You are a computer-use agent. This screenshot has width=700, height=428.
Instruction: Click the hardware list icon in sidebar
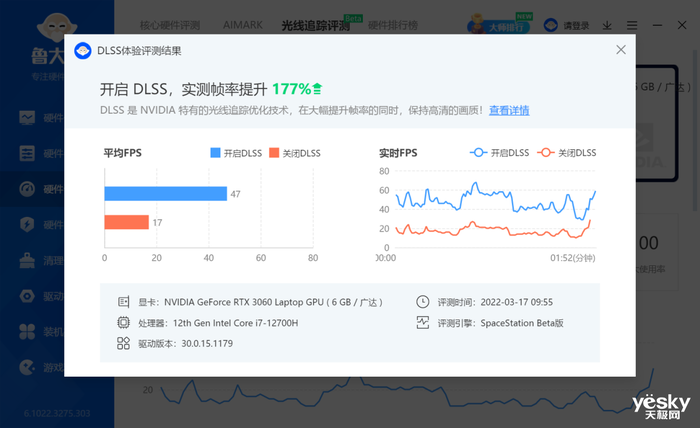tap(27, 154)
